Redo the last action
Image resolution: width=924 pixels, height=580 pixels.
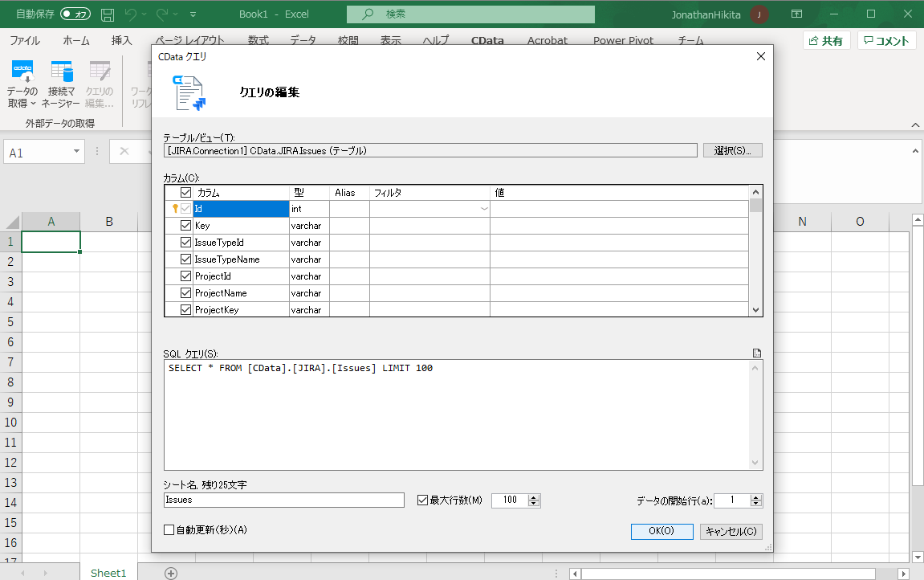coord(163,14)
